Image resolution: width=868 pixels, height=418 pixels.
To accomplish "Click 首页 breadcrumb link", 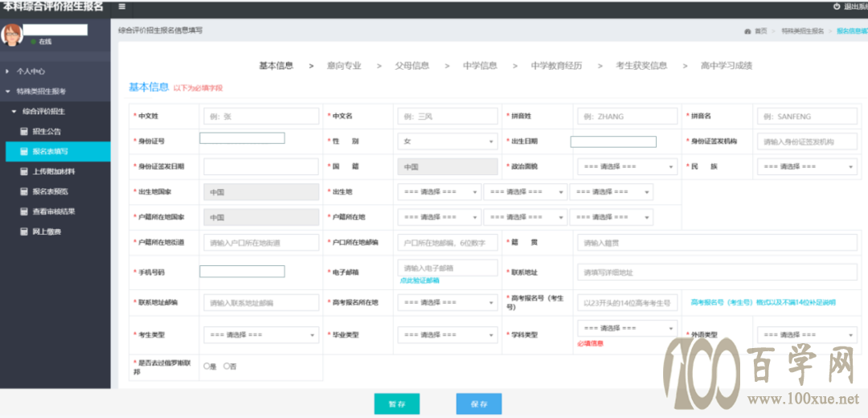I will tap(761, 31).
